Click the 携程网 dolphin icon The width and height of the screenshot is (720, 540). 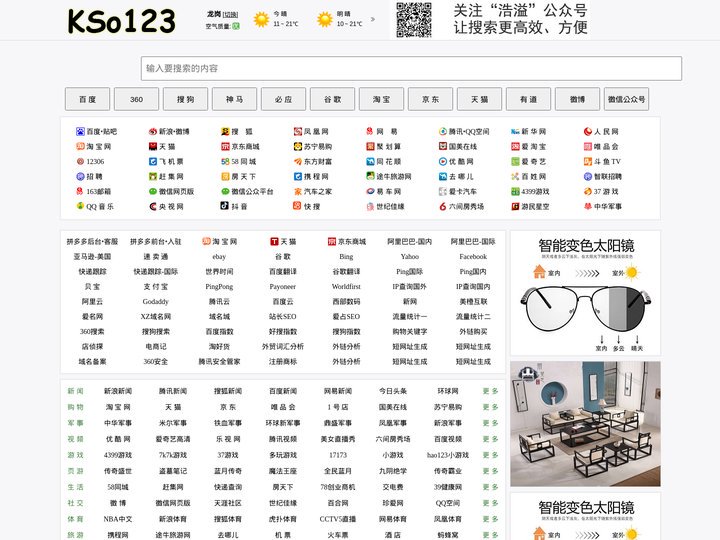(x=298, y=176)
